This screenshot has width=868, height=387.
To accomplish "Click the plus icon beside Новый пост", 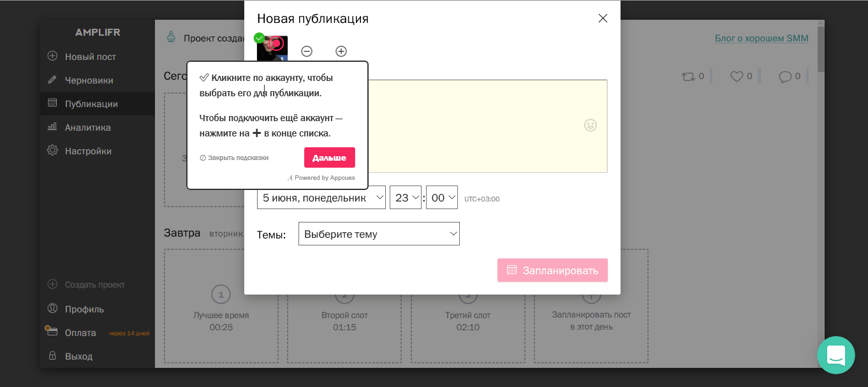I will (52, 56).
